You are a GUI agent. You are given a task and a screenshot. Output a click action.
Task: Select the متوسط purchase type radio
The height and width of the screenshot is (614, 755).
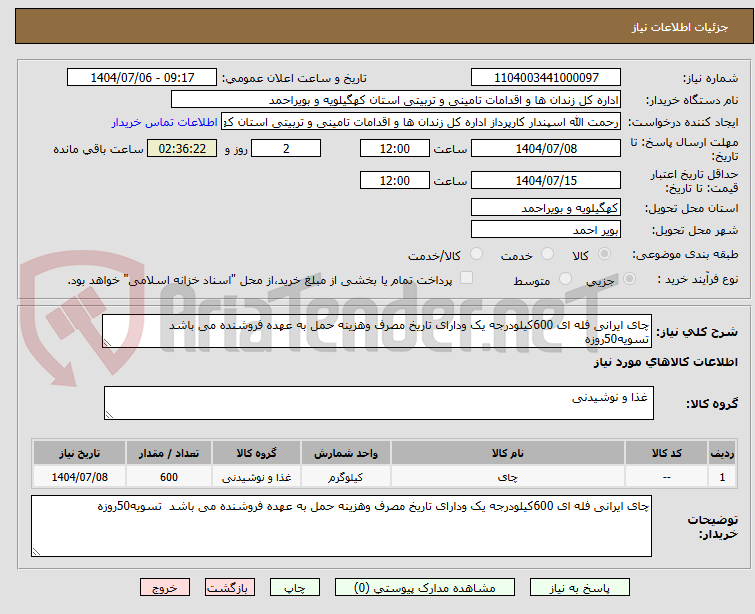(x=565, y=279)
